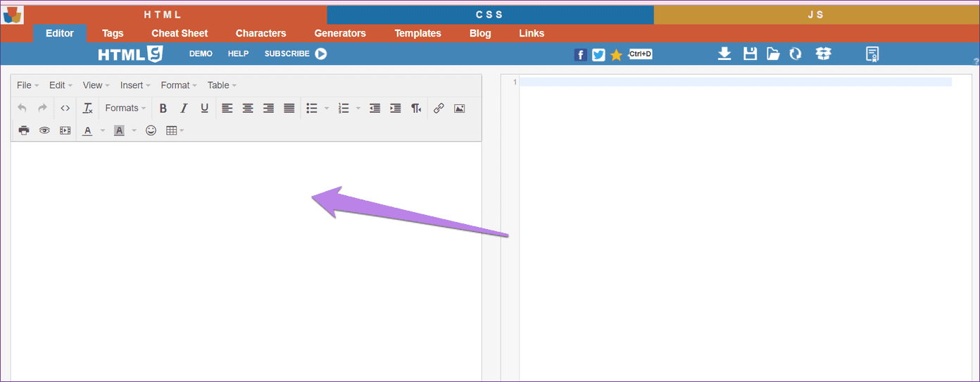
Task: Open the Edit menu
Action: click(61, 85)
